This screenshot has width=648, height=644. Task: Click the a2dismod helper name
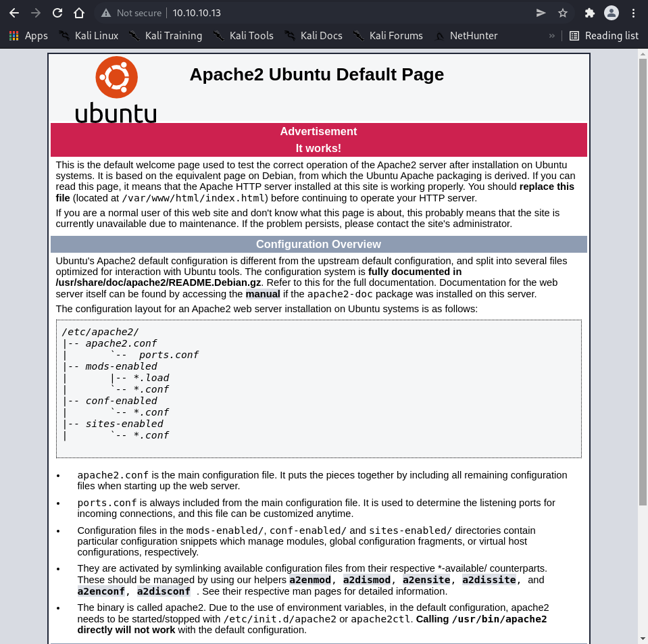[366, 580]
